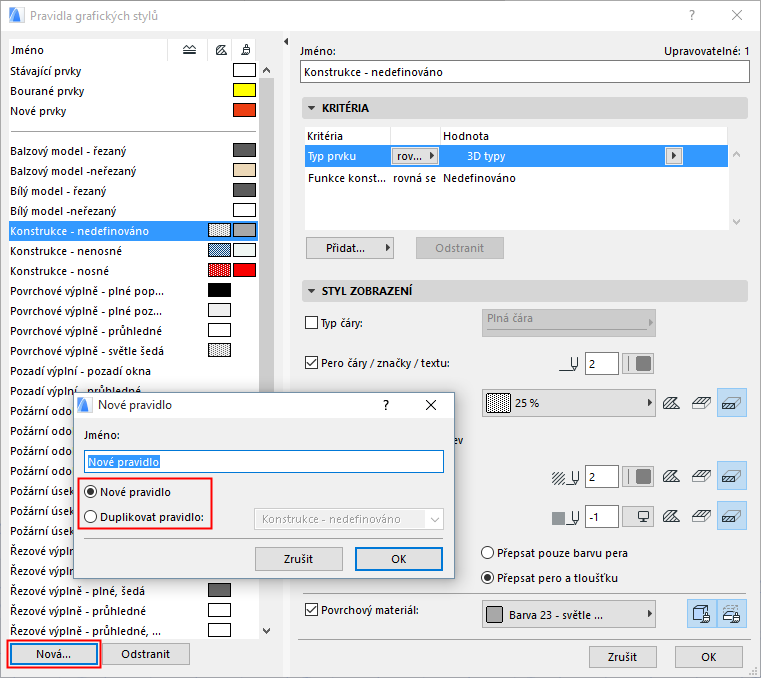Open Barva 23 - světle surface dropdown
Viewport: 761px width, 678px height.
coord(568,614)
